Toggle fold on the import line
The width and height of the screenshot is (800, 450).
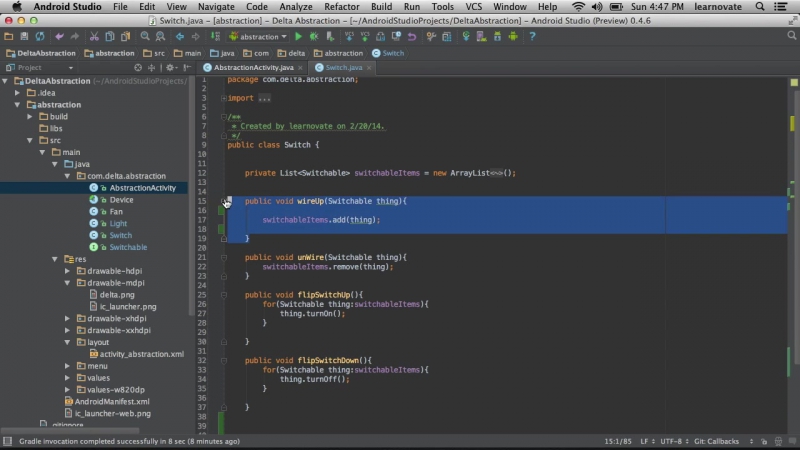tap(224, 98)
